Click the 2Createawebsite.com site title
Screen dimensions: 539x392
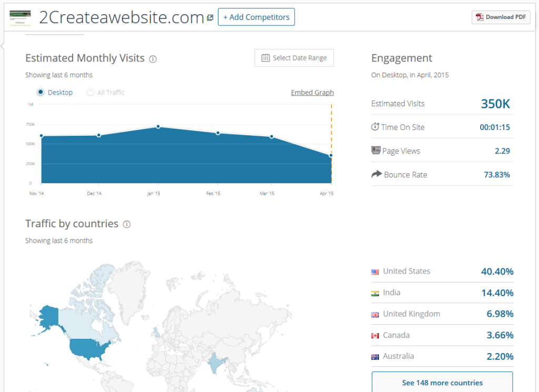(122, 17)
